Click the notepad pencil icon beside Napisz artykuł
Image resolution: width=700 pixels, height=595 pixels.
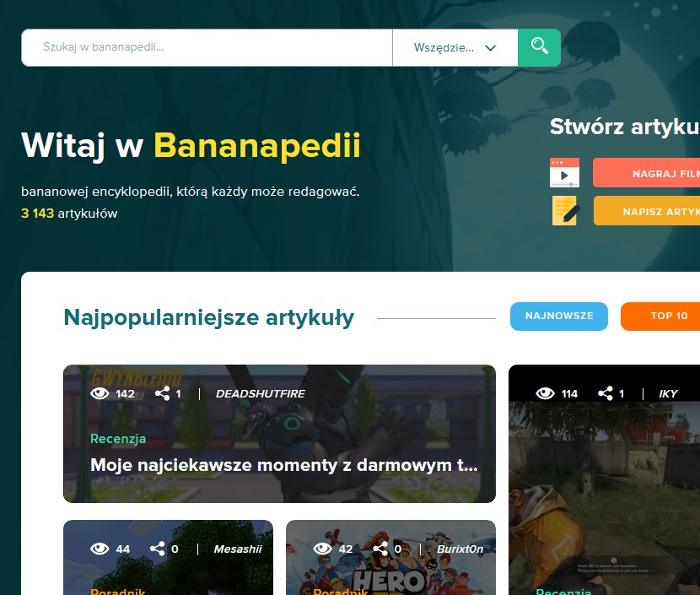(x=566, y=210)
